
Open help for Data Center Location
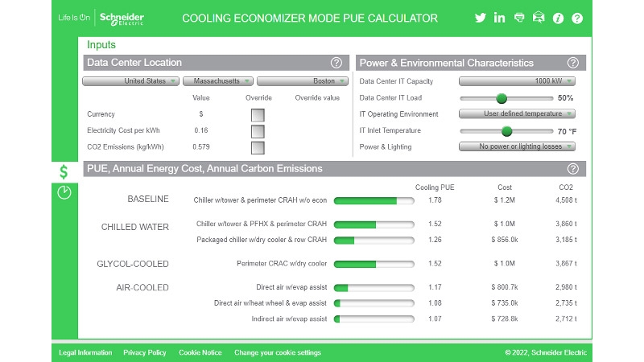[336, 63]
